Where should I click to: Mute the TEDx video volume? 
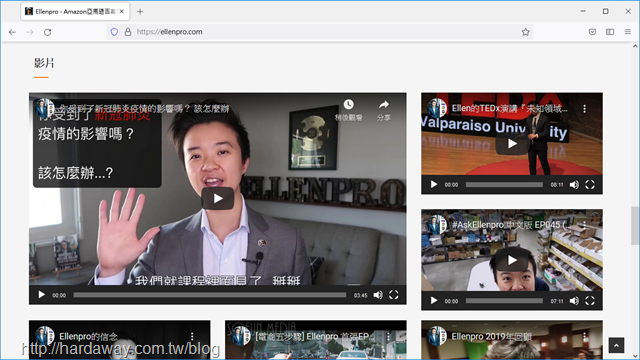tap(574, 184)
